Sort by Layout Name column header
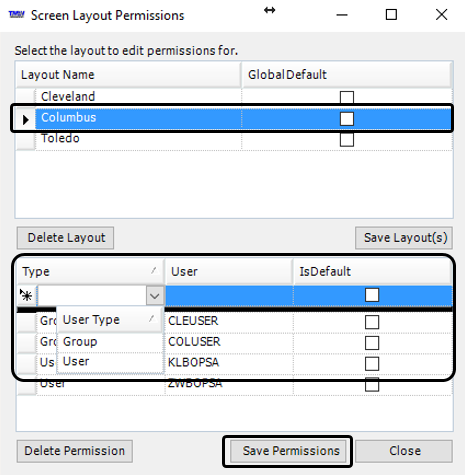Viewport: 465px width, 475px height. coord(128,75)
